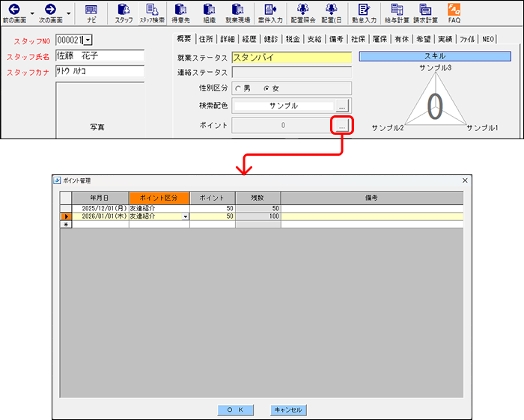Viewport: 524px width, 420px height.
Task: Select the new-row asterisk row header
Action: coord(66,225)
